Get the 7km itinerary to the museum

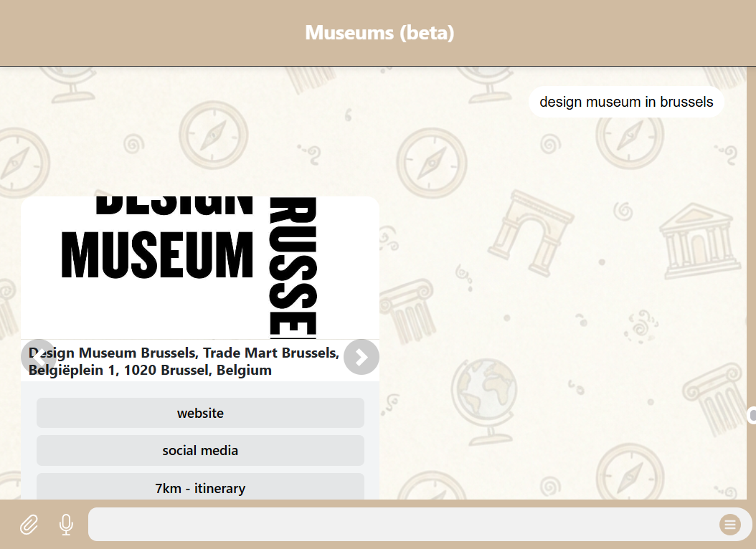point(200,488)
